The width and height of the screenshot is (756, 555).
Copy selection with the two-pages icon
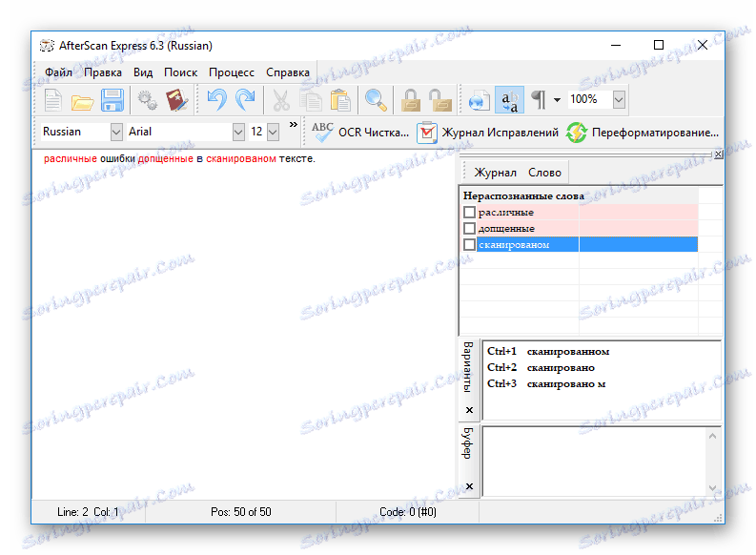[311, 100]
